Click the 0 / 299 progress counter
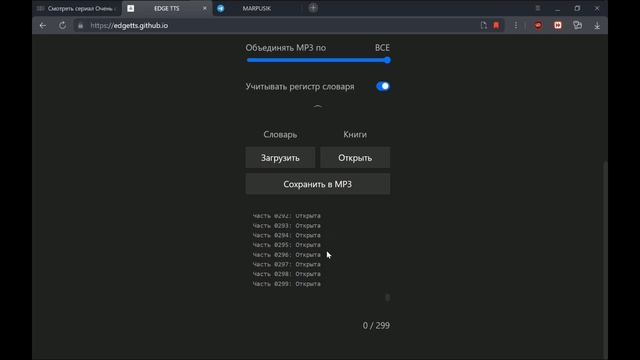 click(376, 325)
